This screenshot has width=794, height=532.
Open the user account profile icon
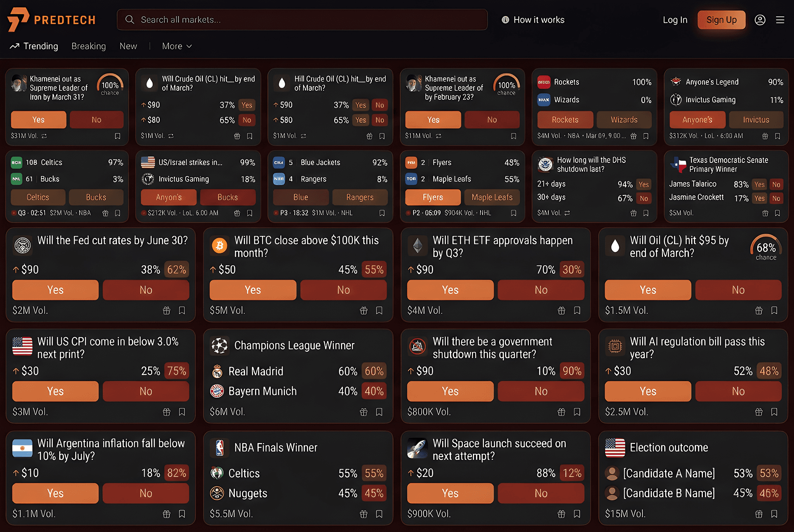(x=760, y=19)
